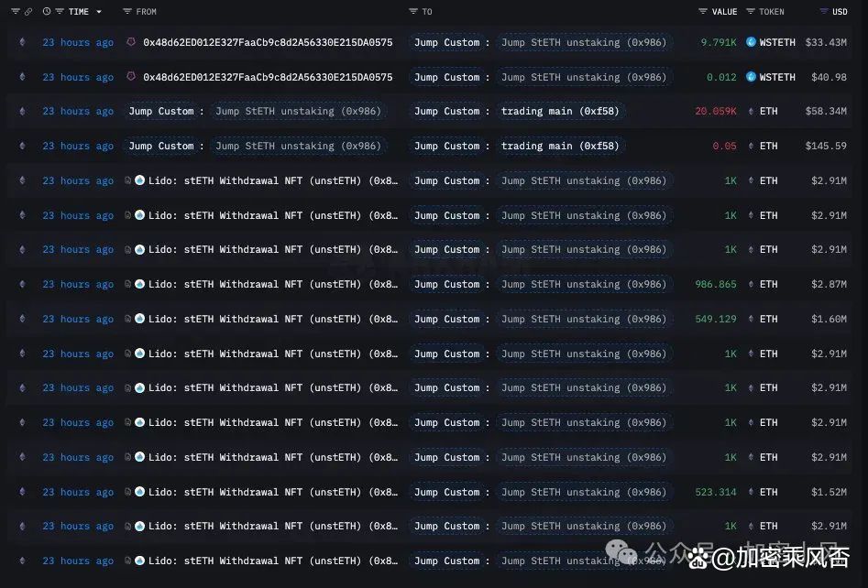Screen dimensions: 868x588
Task: Click Lido logo icon in 986.865 ETH row
Action: pyautogui.click(x=139, y=284)
